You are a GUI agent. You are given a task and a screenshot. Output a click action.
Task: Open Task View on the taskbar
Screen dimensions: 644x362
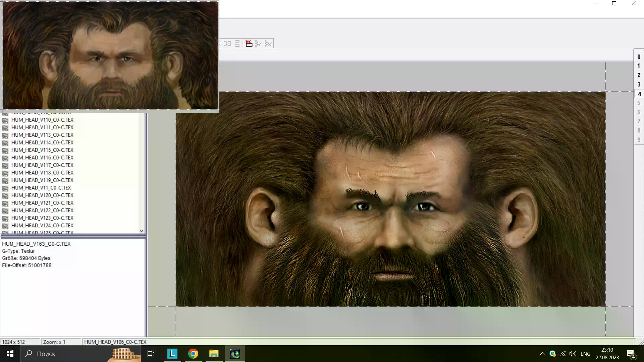[x=151, y=354]
